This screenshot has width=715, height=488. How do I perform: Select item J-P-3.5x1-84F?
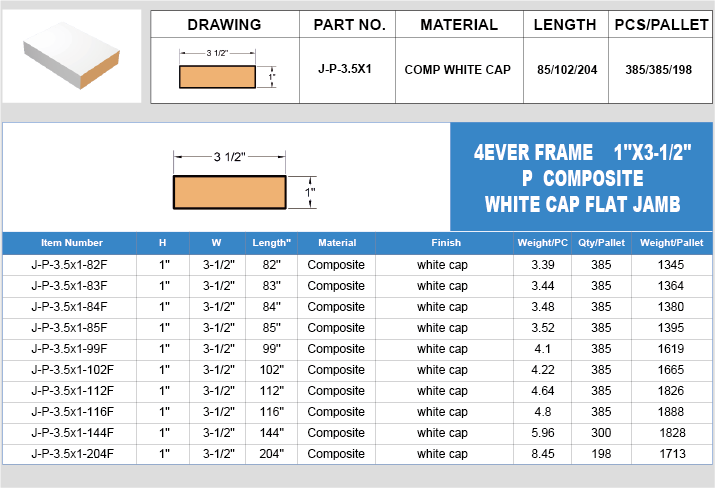tap(69, 306)
